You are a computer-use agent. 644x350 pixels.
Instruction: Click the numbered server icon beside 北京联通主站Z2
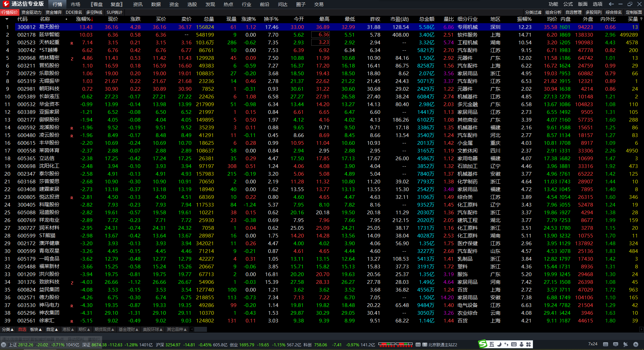point(425,345)
